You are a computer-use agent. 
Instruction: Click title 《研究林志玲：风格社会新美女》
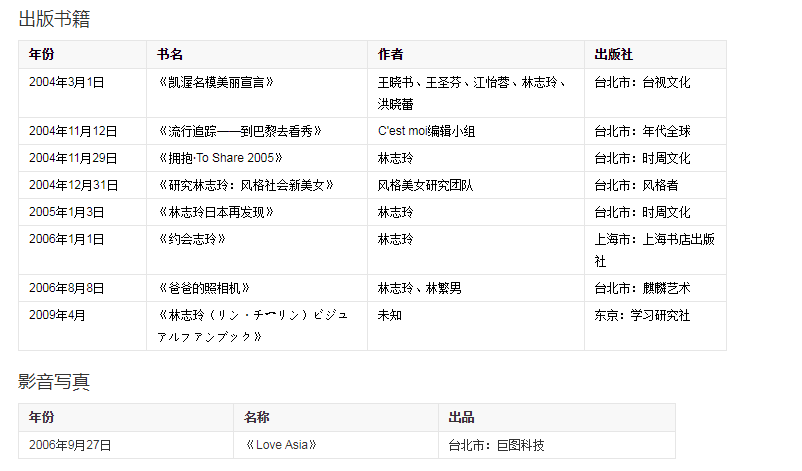point(245,185)
